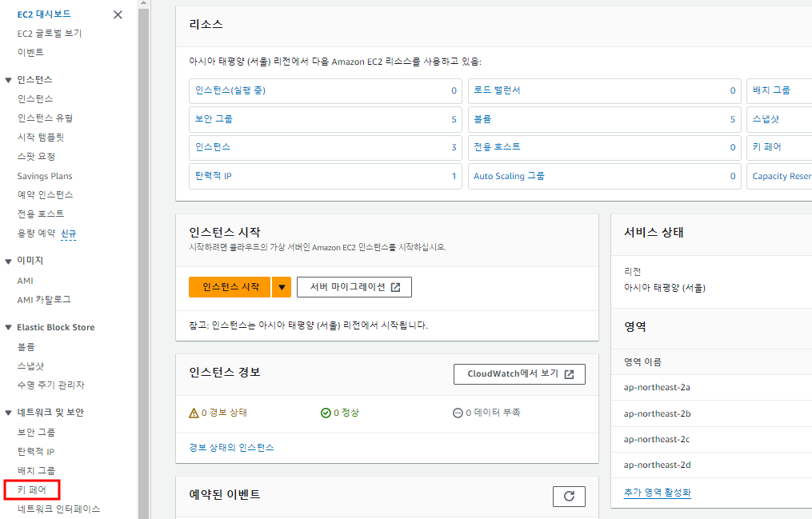Open AMI 카탈로그 in the sidebar

coord(44,300)
